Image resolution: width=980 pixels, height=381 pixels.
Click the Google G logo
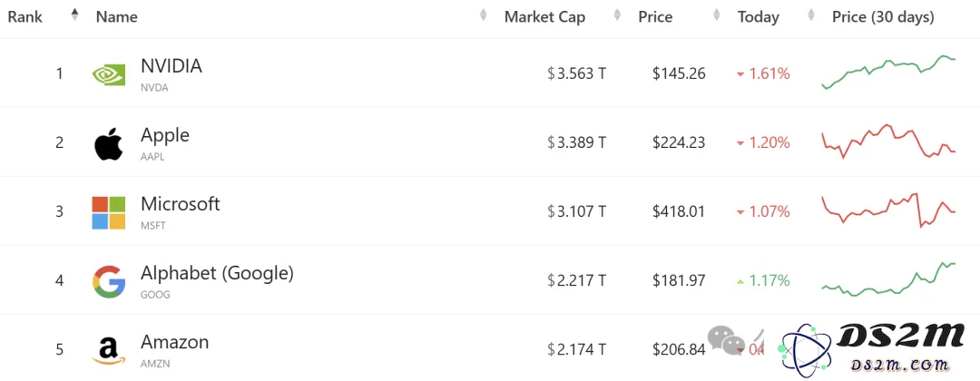[109, 281]
